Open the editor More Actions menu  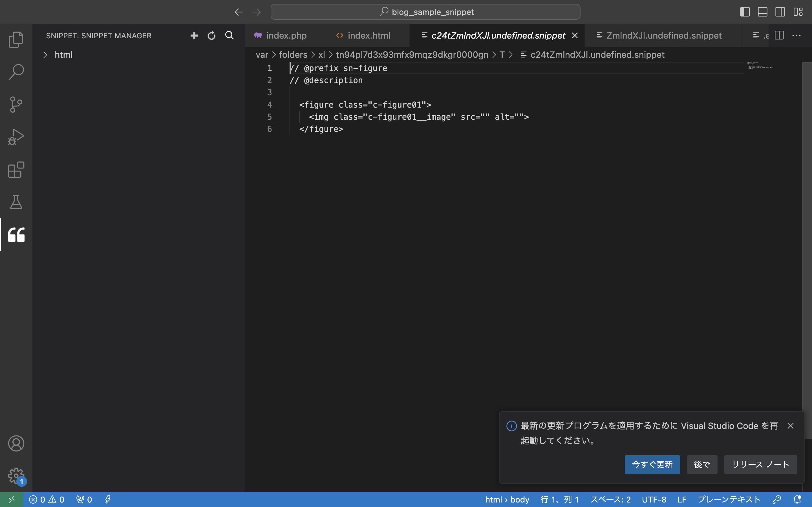coord(796,35)
